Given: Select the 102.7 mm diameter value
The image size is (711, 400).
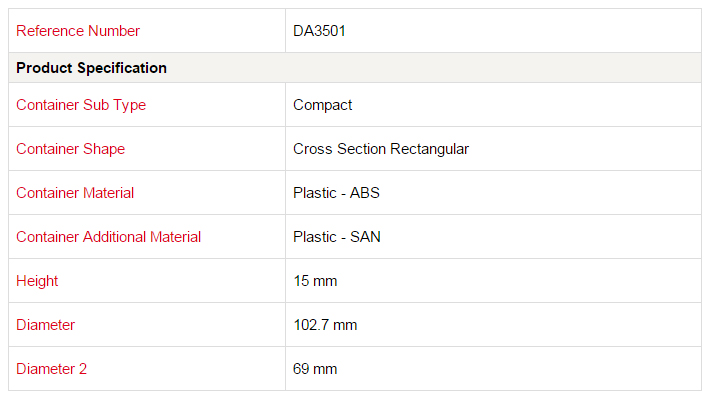Looking at the screenshot, I should click(325, 325).
